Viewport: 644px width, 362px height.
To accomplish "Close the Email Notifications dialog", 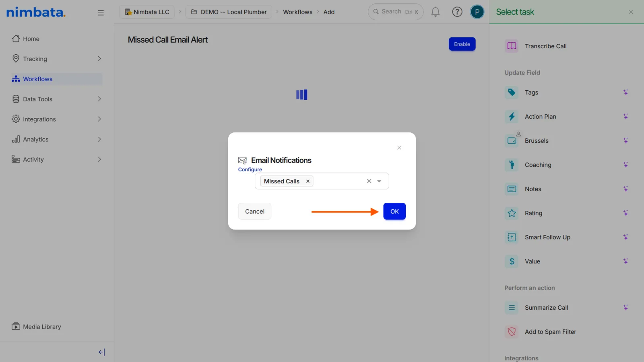I will click(x=399, y=148).
